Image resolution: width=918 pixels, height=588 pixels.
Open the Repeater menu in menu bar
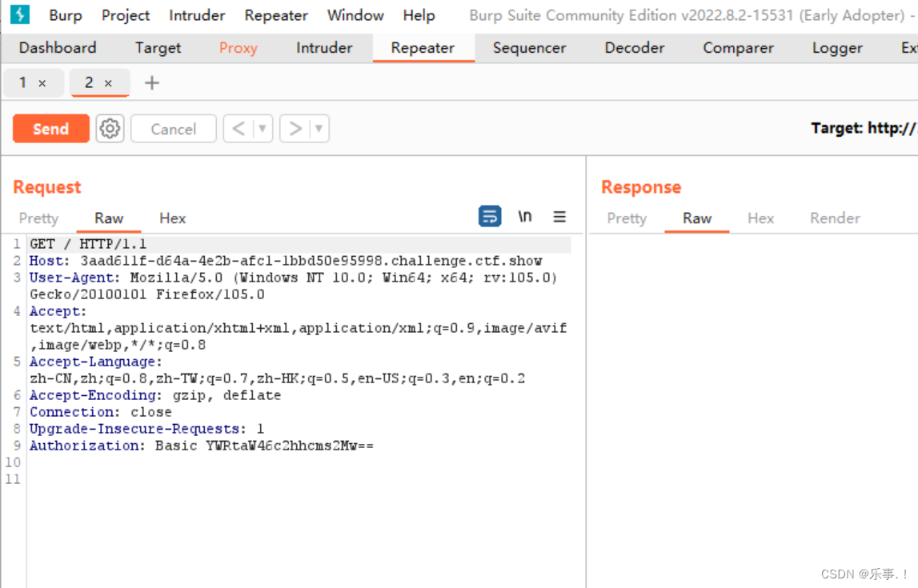276,15
